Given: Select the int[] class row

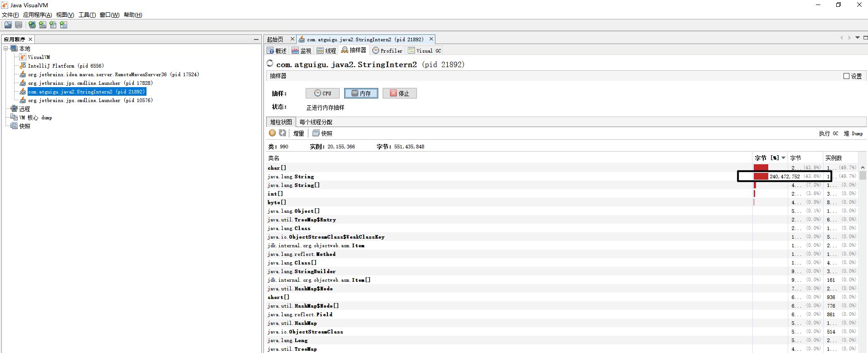Looking at the screenshot, I should tap(562, 194).
